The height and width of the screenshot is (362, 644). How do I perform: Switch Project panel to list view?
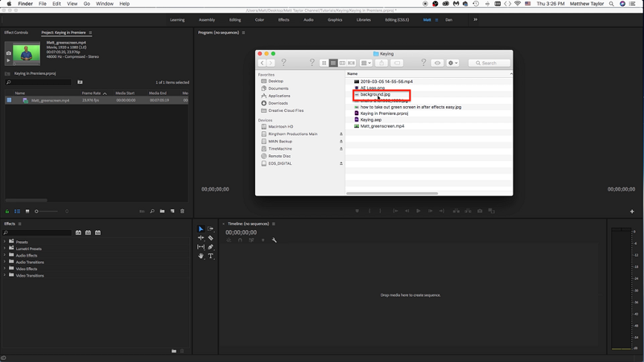(17, 212)
